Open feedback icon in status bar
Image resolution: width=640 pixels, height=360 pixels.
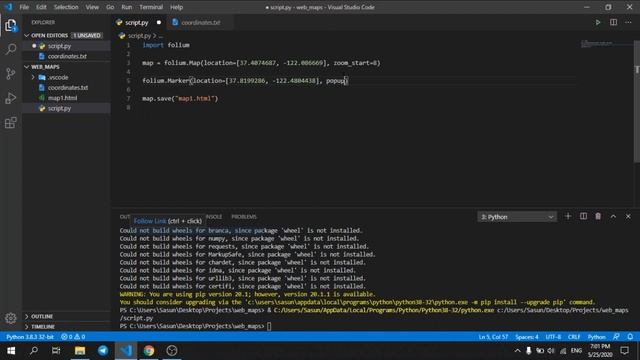pyautogui.click(x=616, y=337)
